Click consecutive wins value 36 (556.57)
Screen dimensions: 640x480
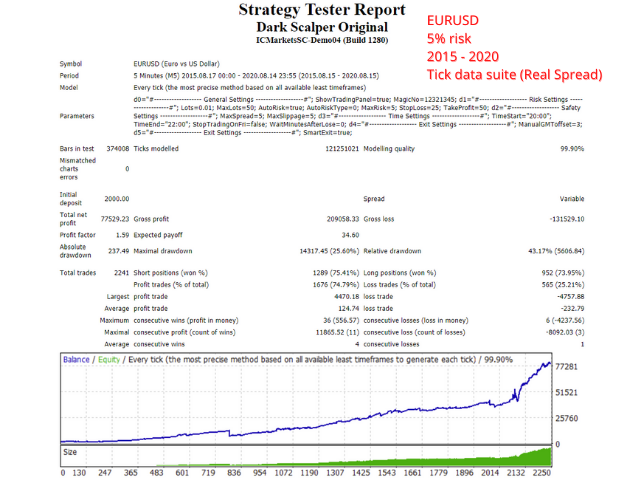point(341,320)
